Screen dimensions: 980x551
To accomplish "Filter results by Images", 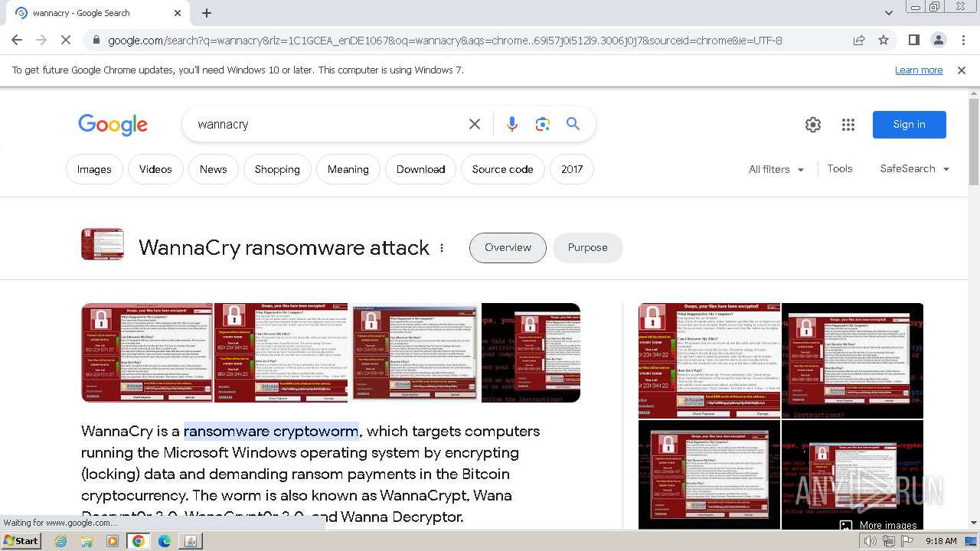I will tap(94, 169).
